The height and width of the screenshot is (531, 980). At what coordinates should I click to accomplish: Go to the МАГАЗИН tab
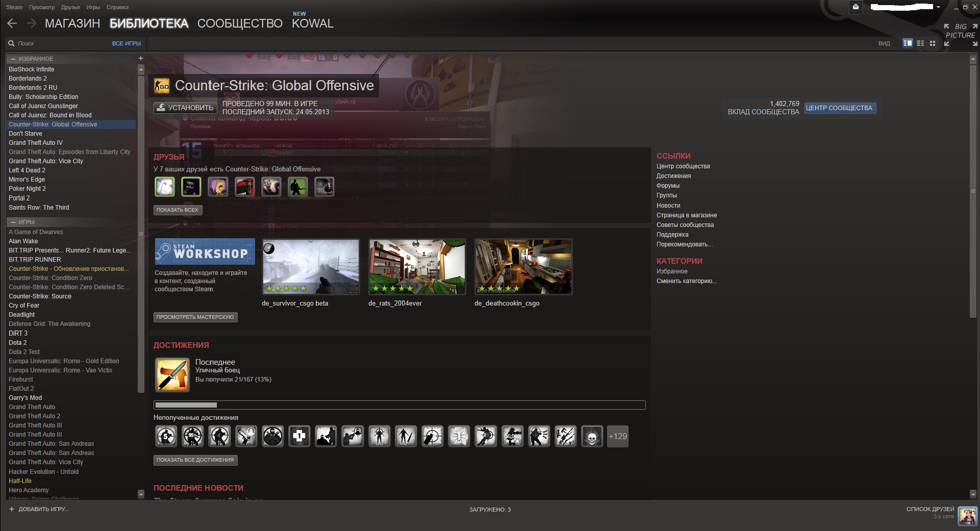(72, 23)
